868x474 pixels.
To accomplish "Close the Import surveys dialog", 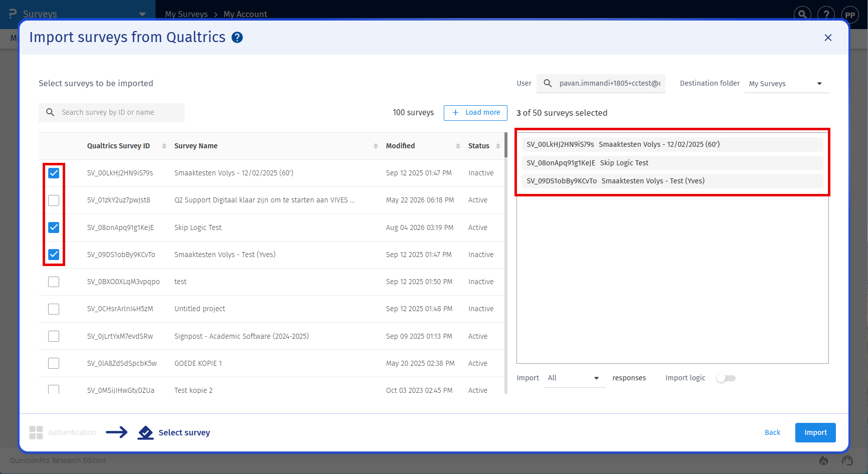I will [828, 38].
